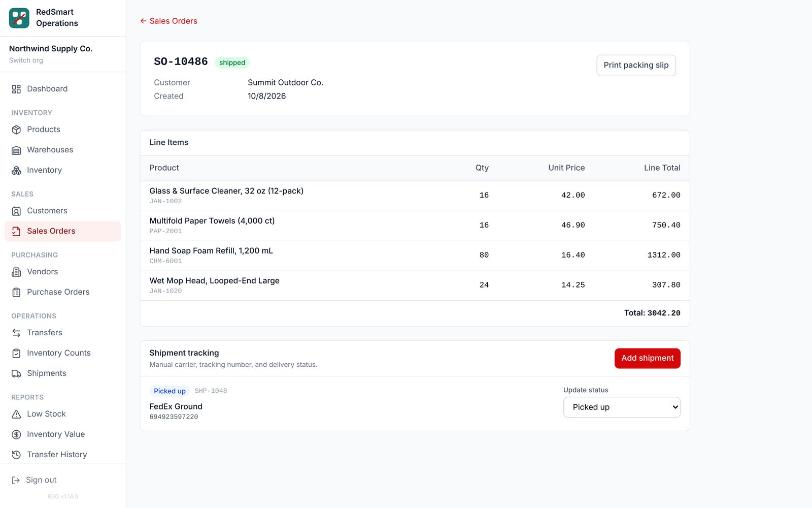This screenshot has width=812, height=508.
Task: Open the Update status dropdown
Action: tap(622, 407)
